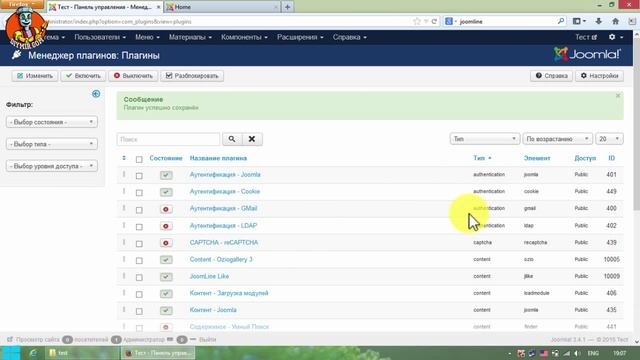This screenshot has width=640, height=360.
Task: Toggle status icon for Аутентификация - Cookie
Action: pyautogui.click(x=166, y=192)
